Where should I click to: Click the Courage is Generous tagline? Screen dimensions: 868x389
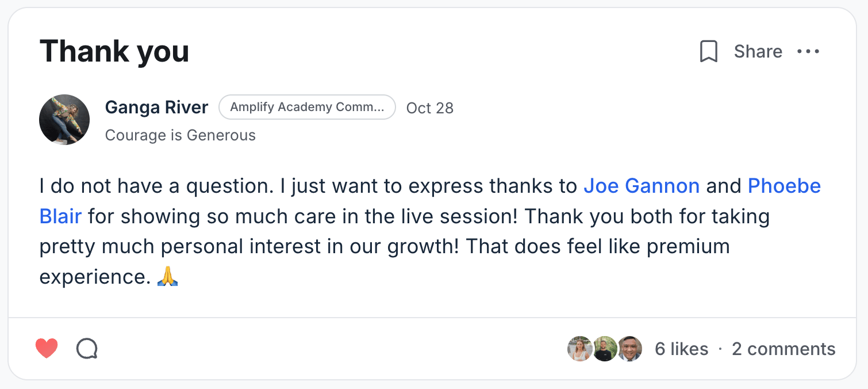tap(180, 136)
